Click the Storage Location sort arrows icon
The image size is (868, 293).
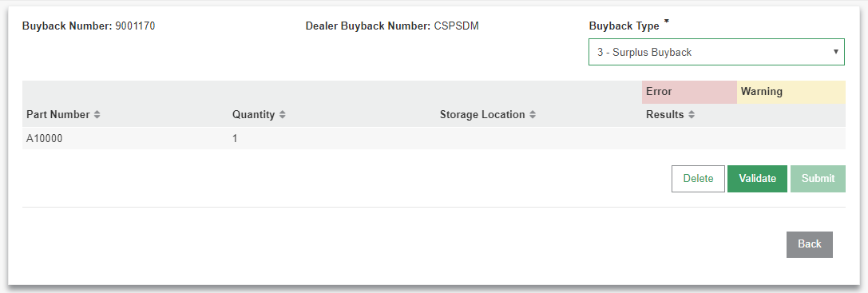click(533, 115)
